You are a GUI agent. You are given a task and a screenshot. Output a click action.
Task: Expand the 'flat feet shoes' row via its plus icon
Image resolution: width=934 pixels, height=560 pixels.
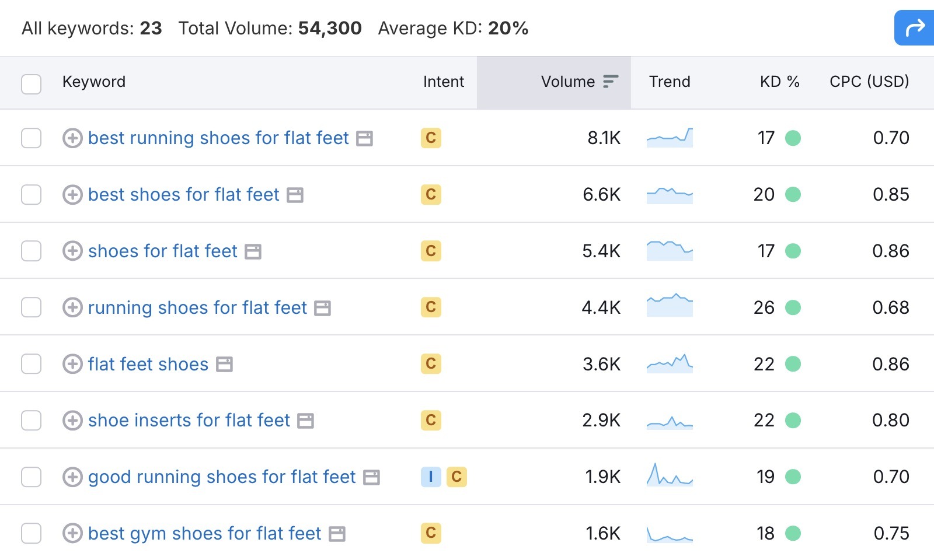(x=72, y=363)
